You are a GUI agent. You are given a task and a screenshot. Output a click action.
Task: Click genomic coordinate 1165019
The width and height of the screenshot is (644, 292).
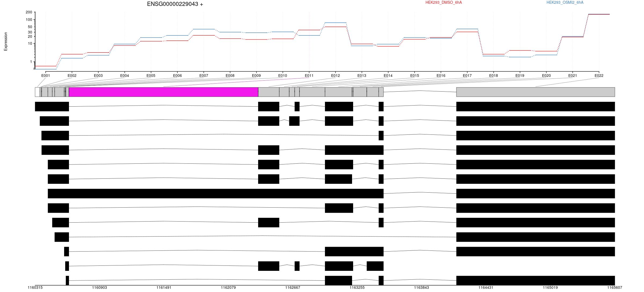(x=550, y=288)
